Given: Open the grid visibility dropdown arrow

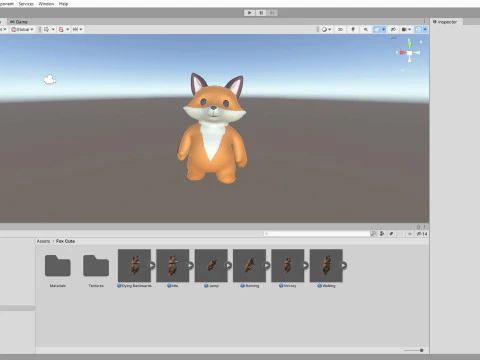Looking at the screenshot, I should (x=53, y=29).
